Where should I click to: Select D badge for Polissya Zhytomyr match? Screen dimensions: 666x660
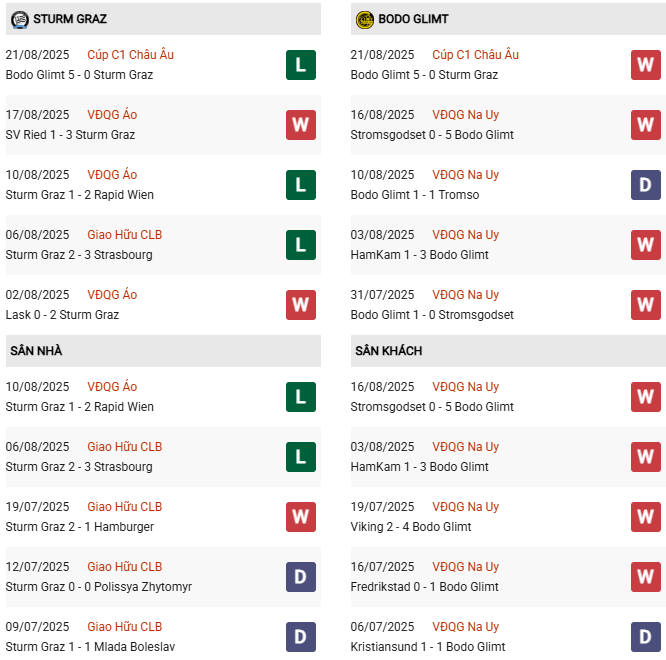pyautogui.click(x=300, y=577)
